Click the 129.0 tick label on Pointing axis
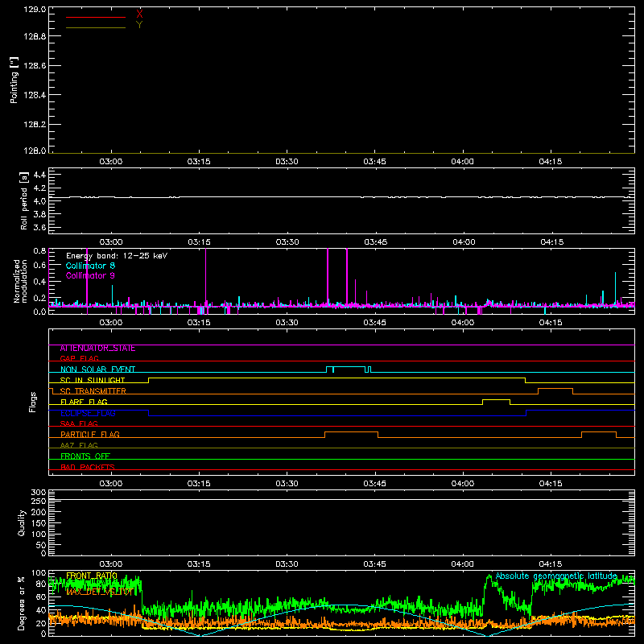644x644 pixels. (x=35, y=9)
